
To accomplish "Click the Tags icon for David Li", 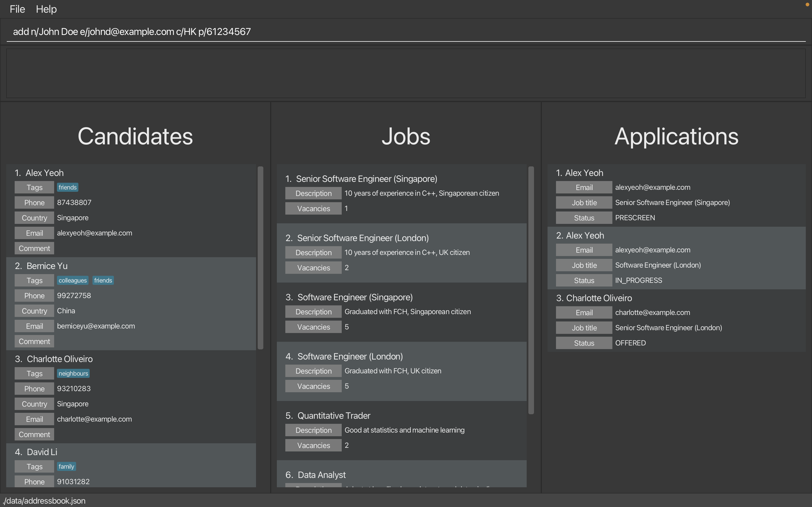I will [x=34, y=466].
